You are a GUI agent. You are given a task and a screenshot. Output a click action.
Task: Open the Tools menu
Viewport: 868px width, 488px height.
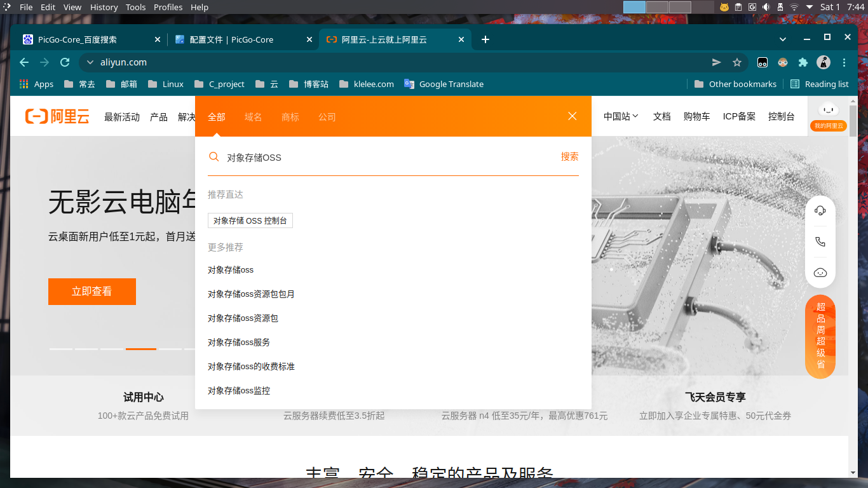click(x=135, y=7)
